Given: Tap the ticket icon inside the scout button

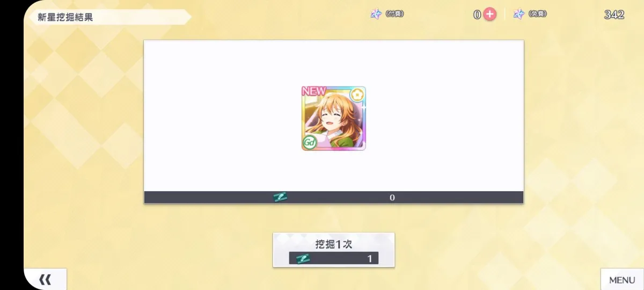Looking at the screenshot, I should pos(303,259).
